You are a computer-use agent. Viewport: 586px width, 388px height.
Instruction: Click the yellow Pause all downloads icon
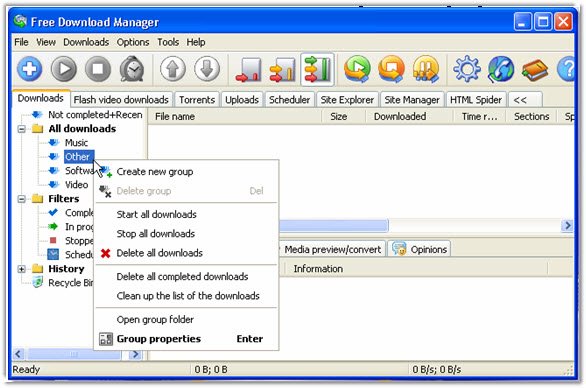point(426,69)
